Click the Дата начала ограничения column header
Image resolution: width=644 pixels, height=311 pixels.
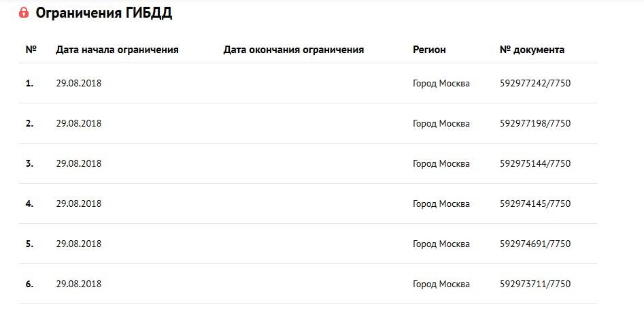click(117, 50)
